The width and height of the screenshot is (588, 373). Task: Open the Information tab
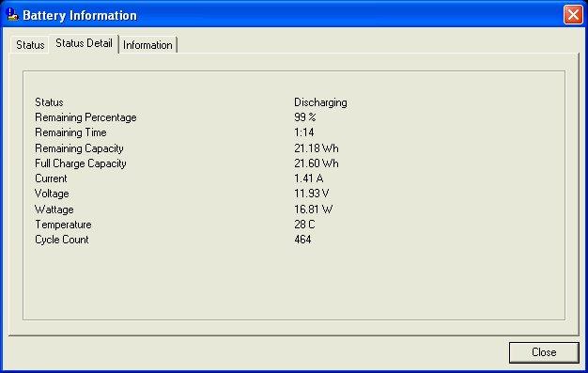pos(147,45)
